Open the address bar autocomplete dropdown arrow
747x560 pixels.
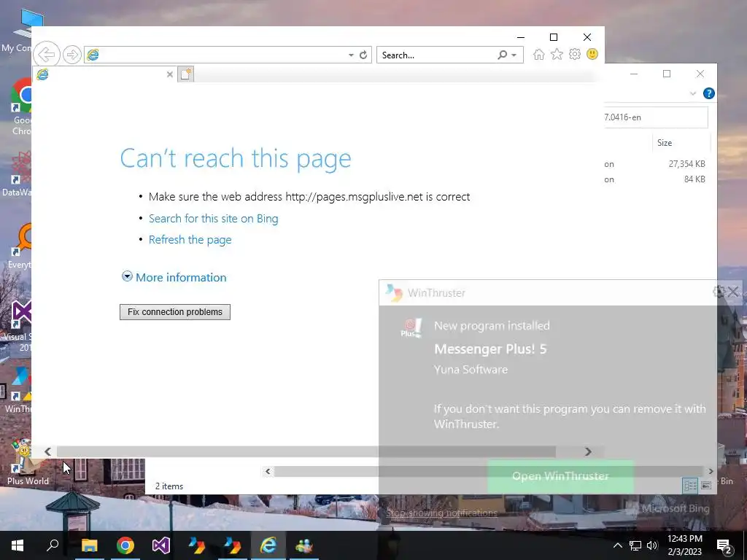351,55
